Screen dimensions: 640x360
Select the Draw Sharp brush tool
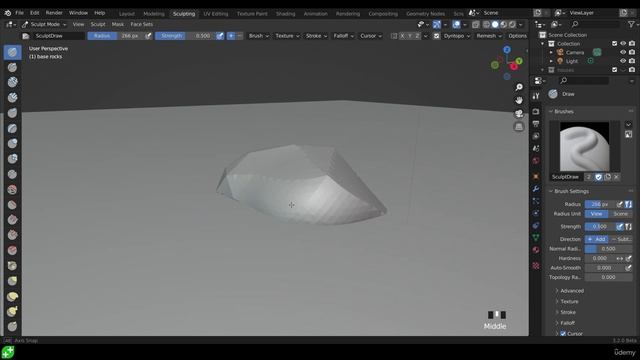pos(12,67)
